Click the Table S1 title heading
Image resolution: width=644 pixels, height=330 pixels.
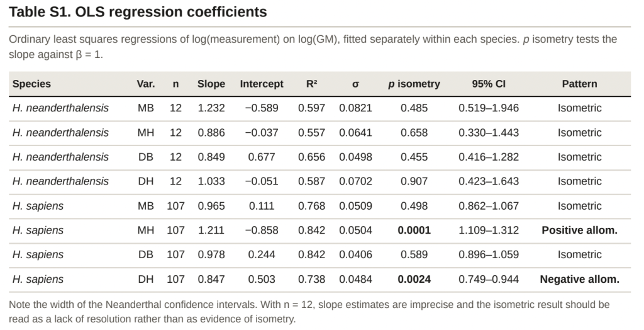138,11
